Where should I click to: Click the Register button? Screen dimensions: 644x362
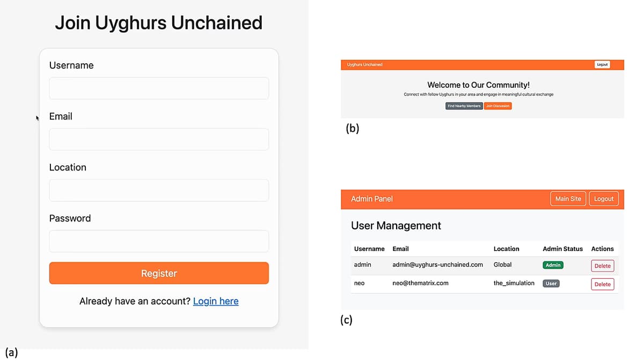point(159,273)
